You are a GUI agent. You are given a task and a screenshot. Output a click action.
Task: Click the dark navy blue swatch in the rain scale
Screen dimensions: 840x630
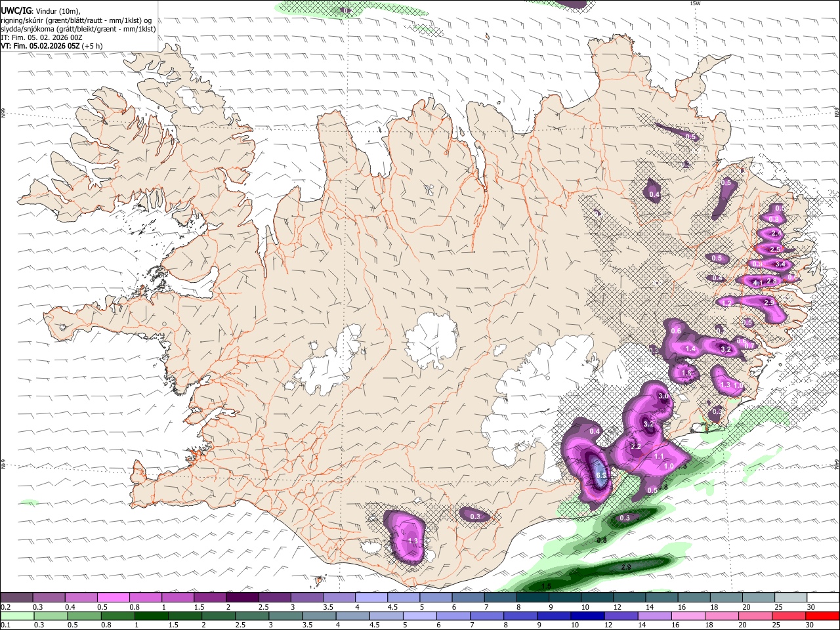point(587,616)
